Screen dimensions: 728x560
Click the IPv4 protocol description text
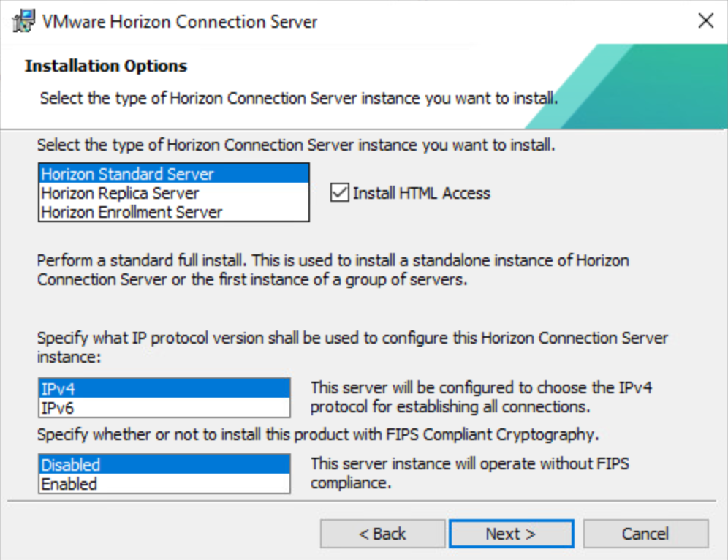[x=481, y=396]
